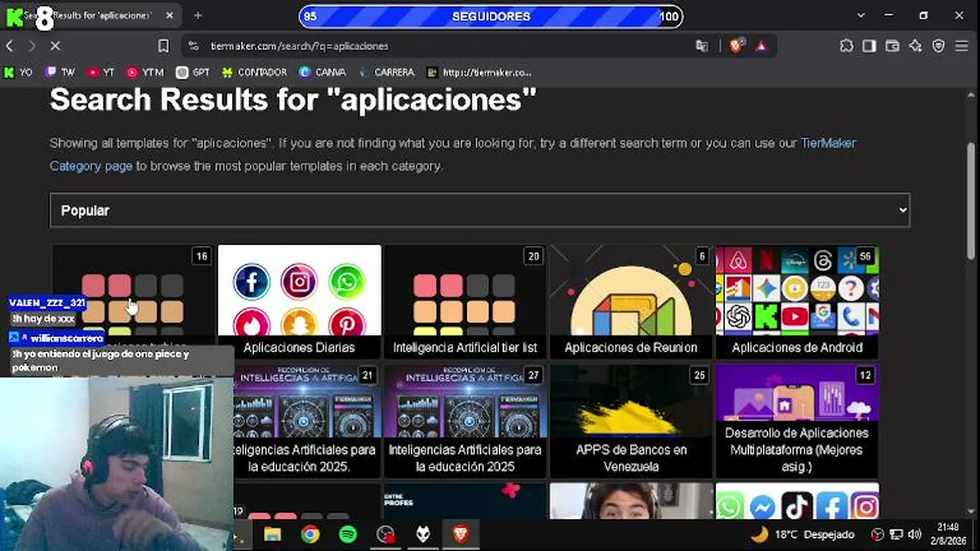Open the TW Twitch bookmark

(x=60, y=72)
